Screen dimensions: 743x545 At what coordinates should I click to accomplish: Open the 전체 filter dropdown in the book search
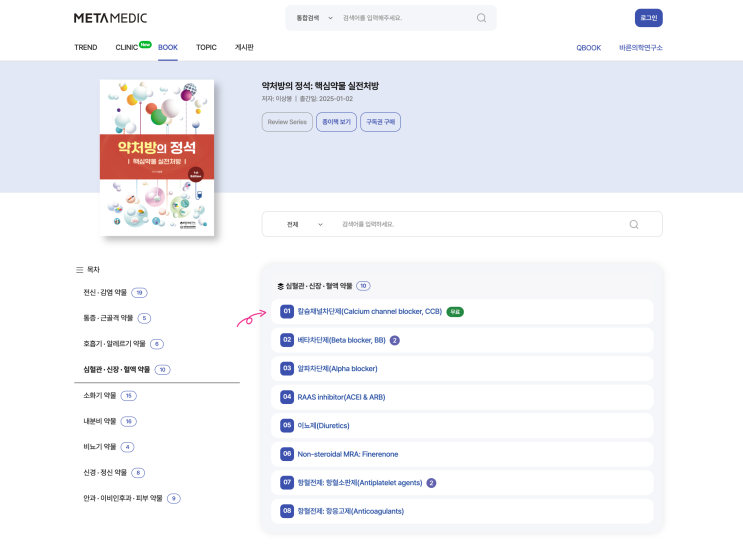(x=304, y=224)
